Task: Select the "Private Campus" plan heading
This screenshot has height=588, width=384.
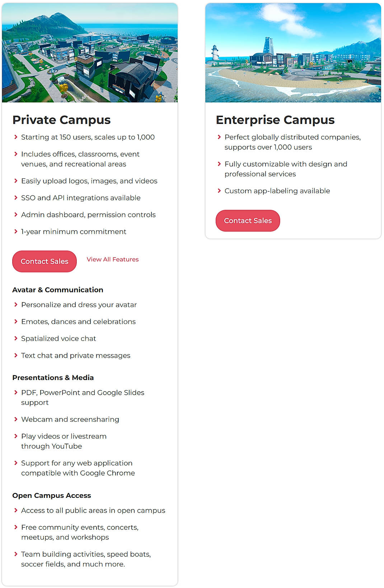Action: coord(61,120)
